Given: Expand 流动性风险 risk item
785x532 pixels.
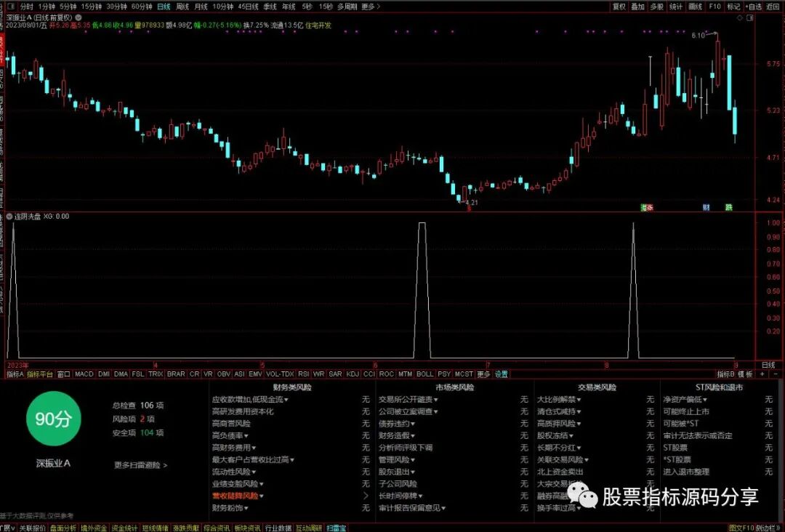Looking at the screenshot, I should pos(234,472).
